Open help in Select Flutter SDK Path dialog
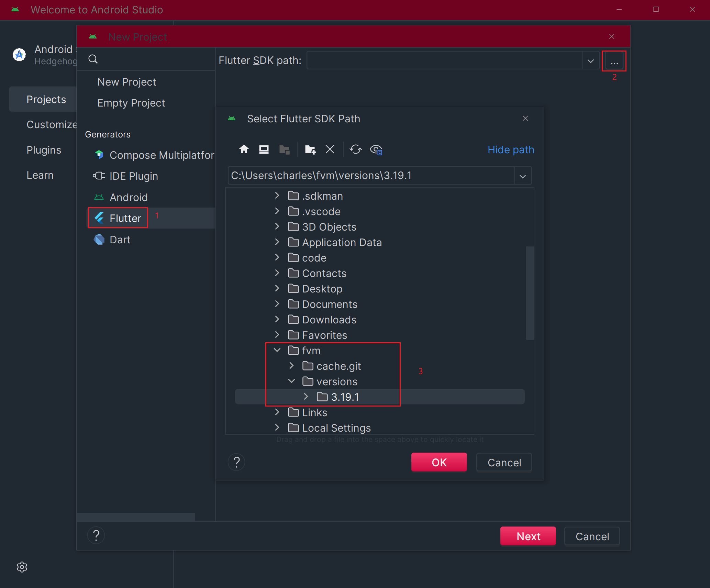Image resolution: width=710 pixels, height=588 pixels. point(236,462)
